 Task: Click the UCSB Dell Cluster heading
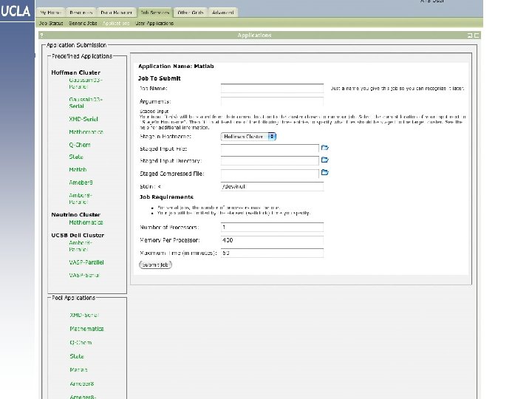[78, 235]
